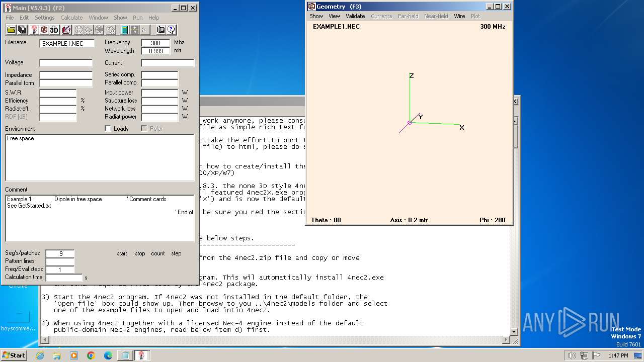644x362 pixels.
Task: Click the Frequency field showing 300
Action: coord(155,43)
